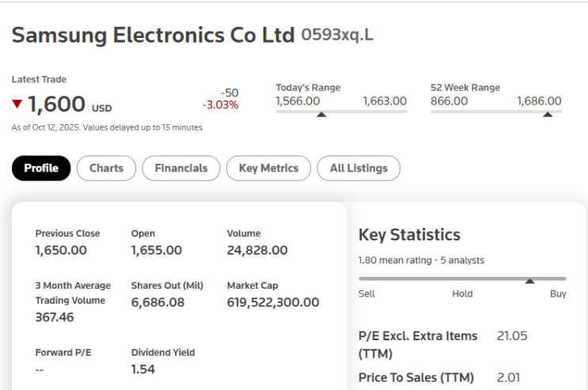Image resolution: width=588 pixels, height=390 pixels.
Task: Click the 52 Week Range slider marker
Action: pyautogui.click(x=548, y=115)
